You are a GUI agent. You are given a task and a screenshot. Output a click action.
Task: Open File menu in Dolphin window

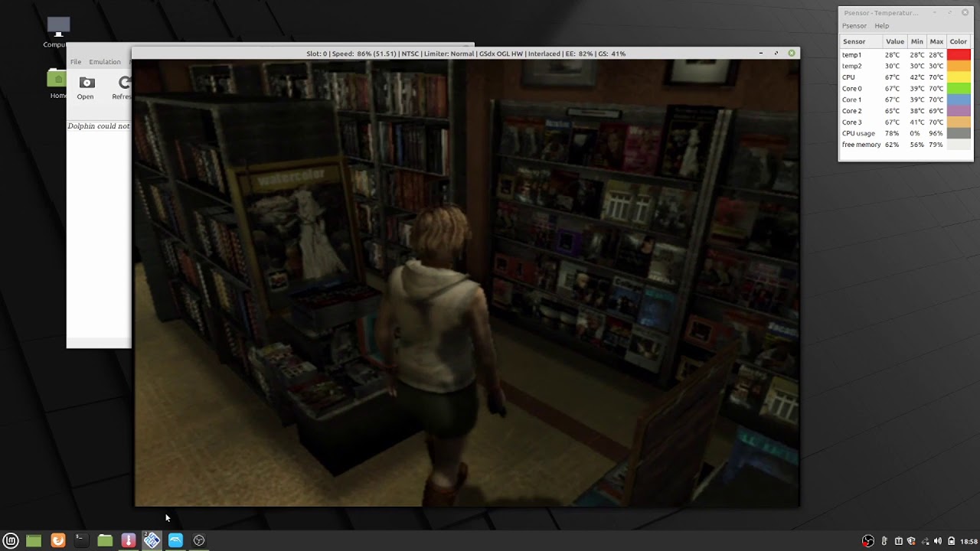point(76,62)
